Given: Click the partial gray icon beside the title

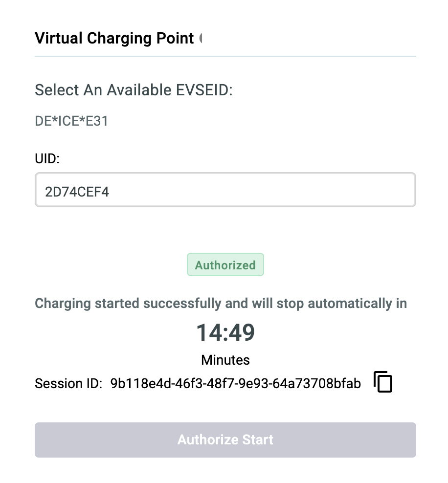Looking at the screenshot, I should click(x=201, y=38).
